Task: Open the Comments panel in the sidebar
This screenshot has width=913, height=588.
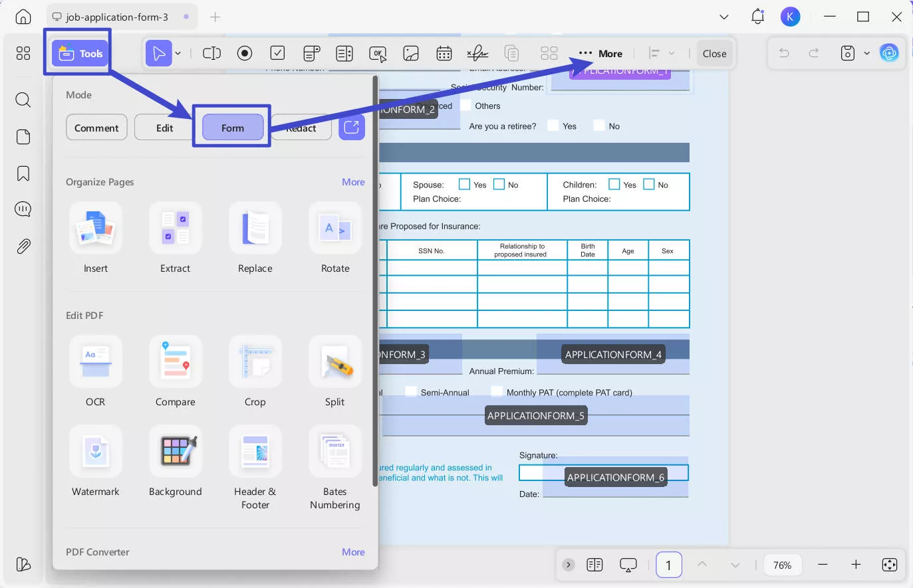Action: 23,209
